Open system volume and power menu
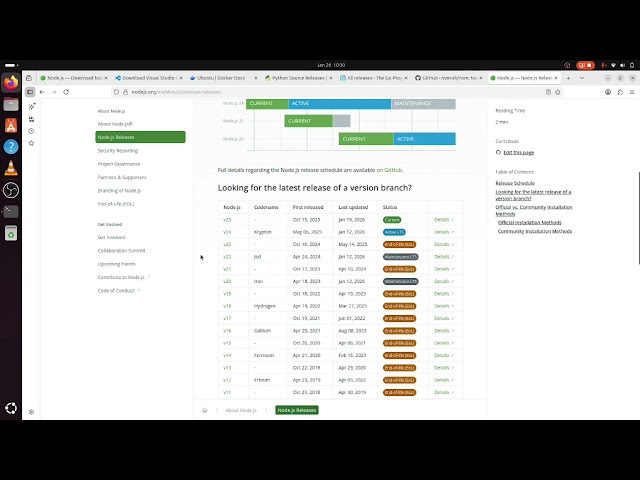This screenshot has height=480, width=640. tap(622, 65)
